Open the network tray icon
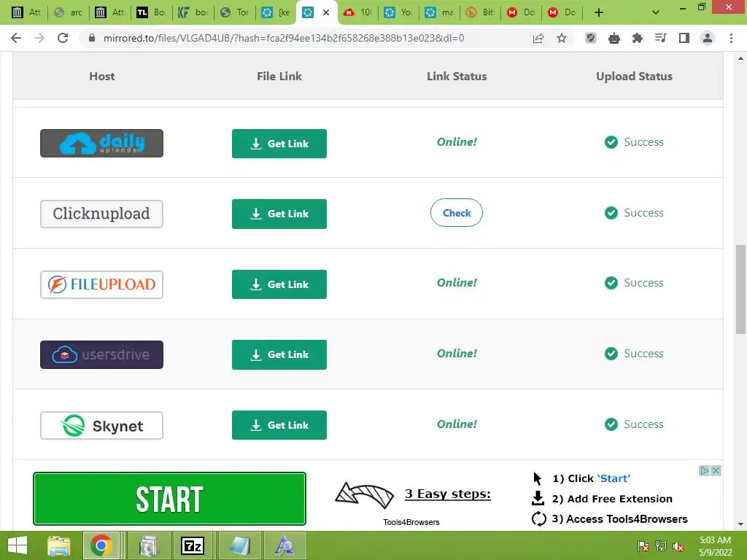 661,545
